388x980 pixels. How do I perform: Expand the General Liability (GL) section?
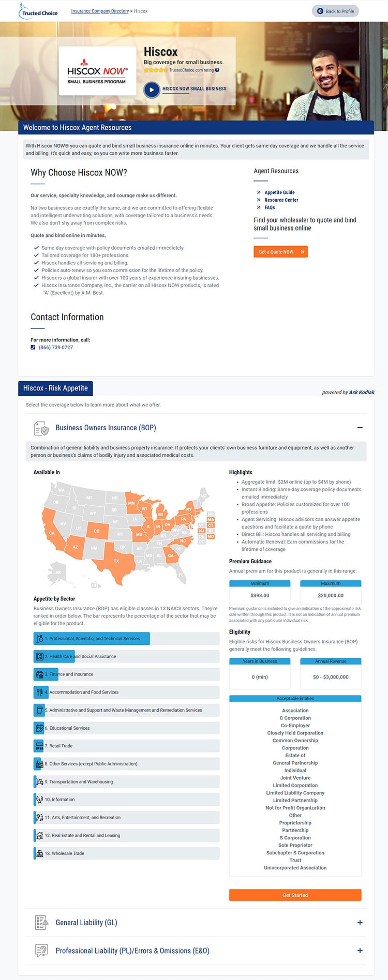[360, 923]
